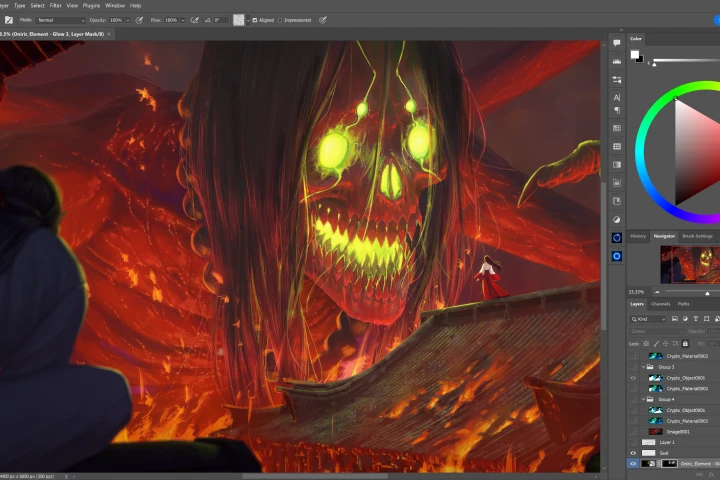Open the Swatches grid panel icon
The height and width of the screenshot is (480, 720).
coord(617,128)
